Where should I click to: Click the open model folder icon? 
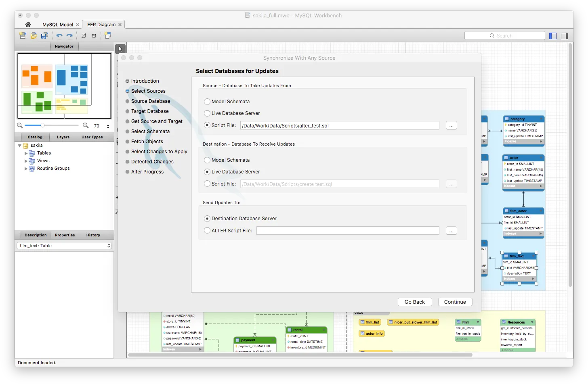(34, 35)
